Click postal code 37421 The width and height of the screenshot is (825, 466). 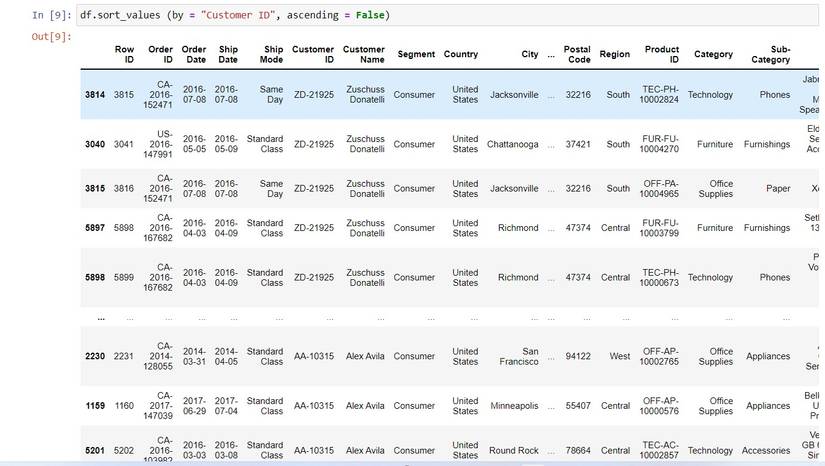click(x=578, y=144)
